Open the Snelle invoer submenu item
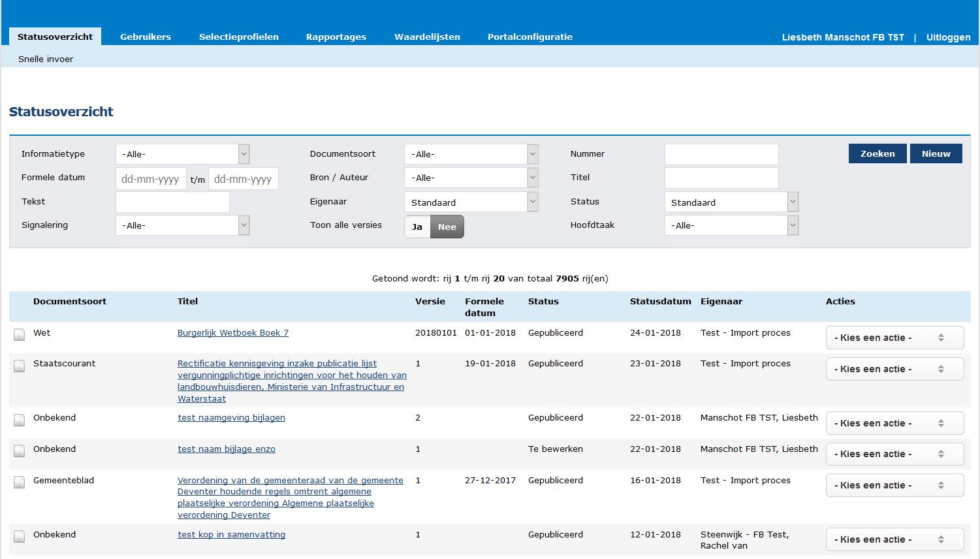 pyautogui.click(x=46, y=59)
